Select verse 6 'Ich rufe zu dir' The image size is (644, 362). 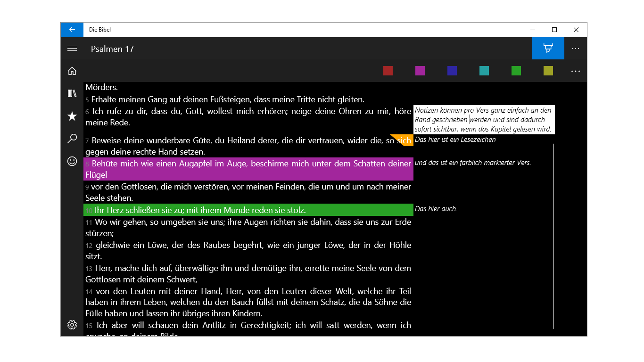(x=248, y=117)
